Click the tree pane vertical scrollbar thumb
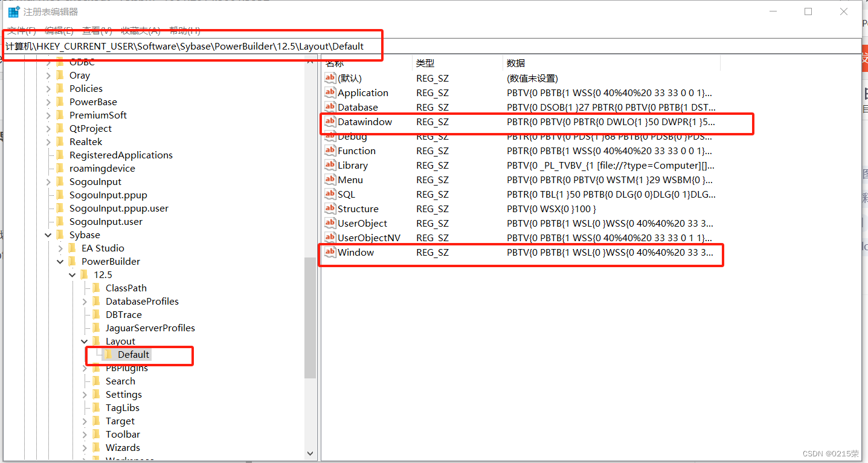 tap(310, 318)
